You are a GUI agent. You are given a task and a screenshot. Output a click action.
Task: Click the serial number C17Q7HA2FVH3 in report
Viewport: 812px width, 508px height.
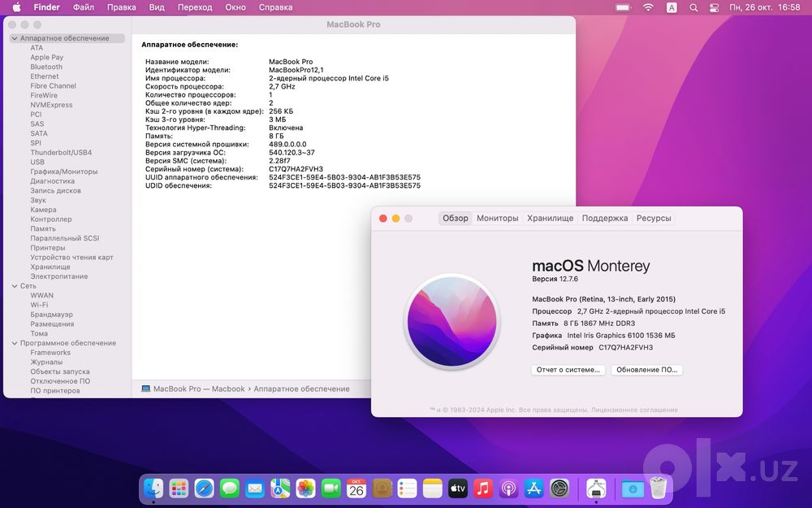coord(296,169)
